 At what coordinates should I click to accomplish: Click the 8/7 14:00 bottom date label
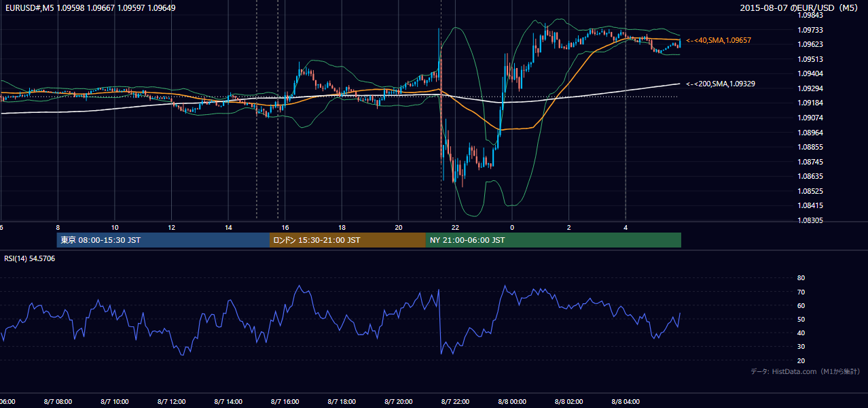pos(228,402)
